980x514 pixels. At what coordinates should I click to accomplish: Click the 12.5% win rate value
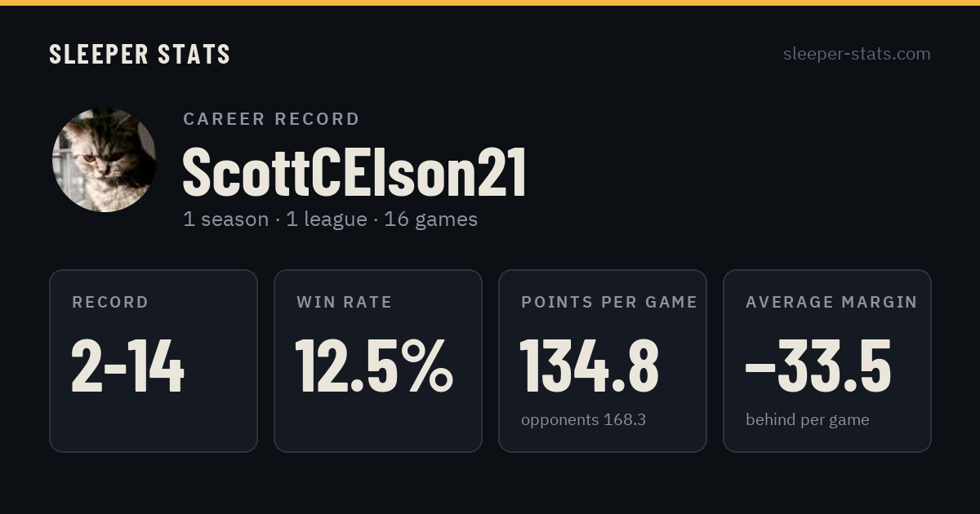click(x=374, y=366)
